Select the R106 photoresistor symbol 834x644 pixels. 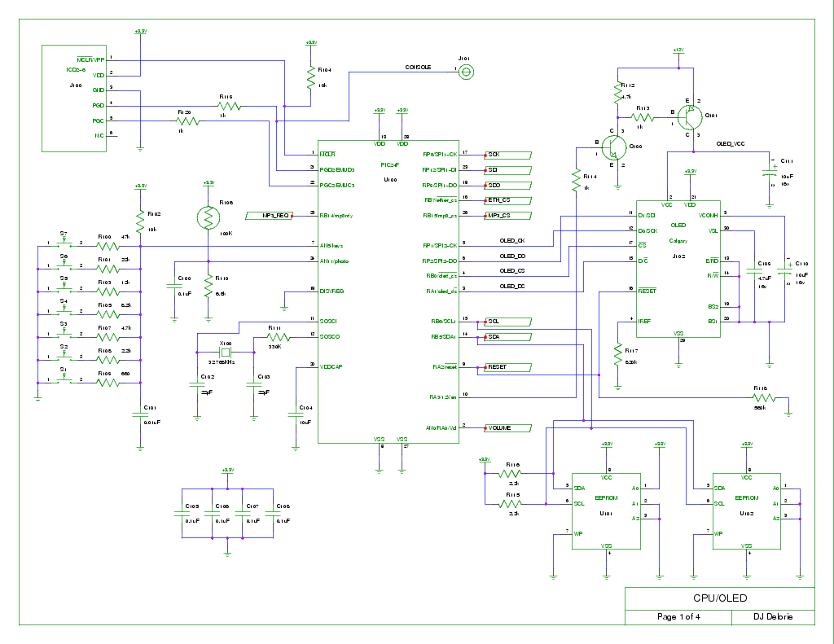pyautogui.click(x=208, y=217)
